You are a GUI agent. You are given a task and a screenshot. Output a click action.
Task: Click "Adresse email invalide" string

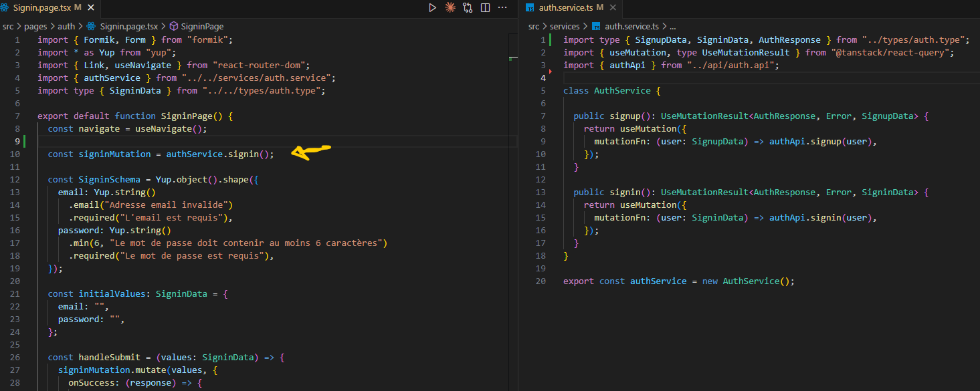tap(166, 205)
